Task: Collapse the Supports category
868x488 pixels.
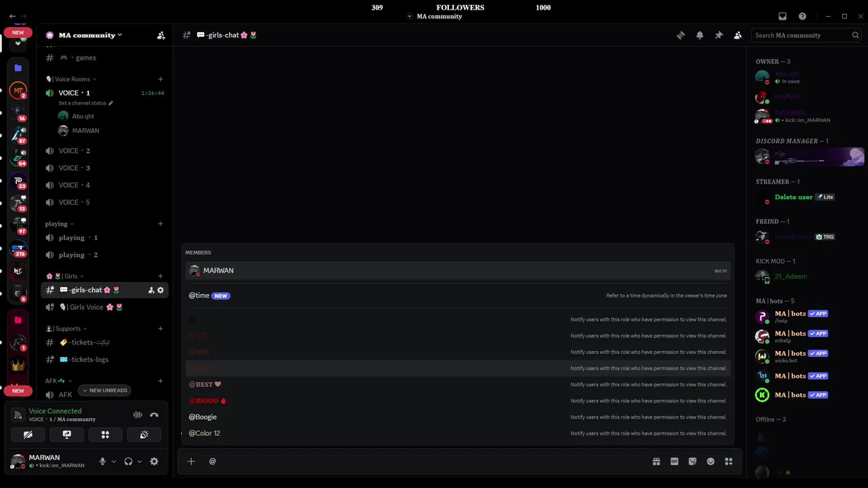Action: [67, 329]
